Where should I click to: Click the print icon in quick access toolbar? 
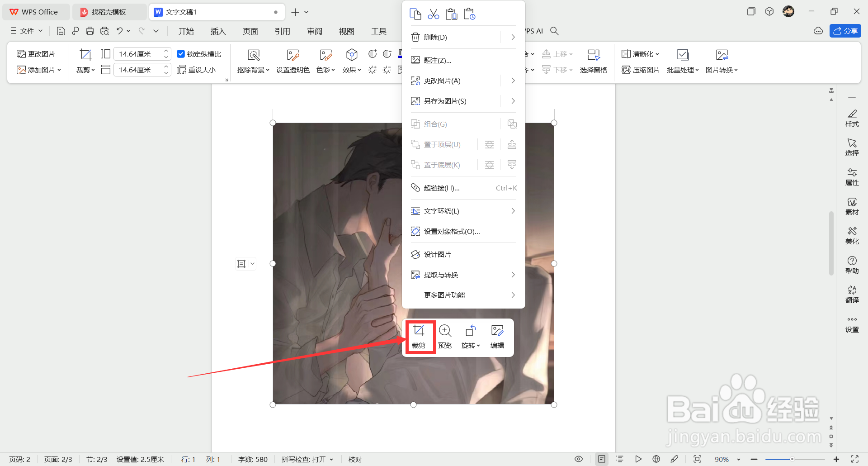point(90,31)
